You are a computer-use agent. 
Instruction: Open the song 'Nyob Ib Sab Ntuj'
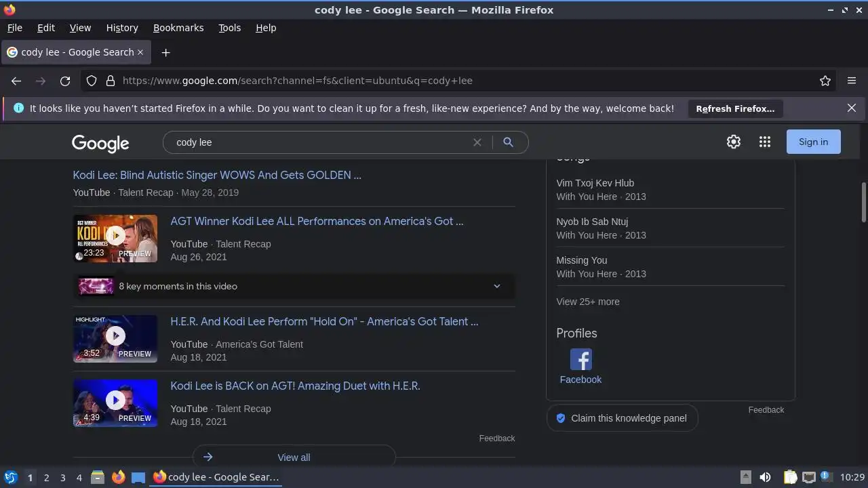point(592,222)
